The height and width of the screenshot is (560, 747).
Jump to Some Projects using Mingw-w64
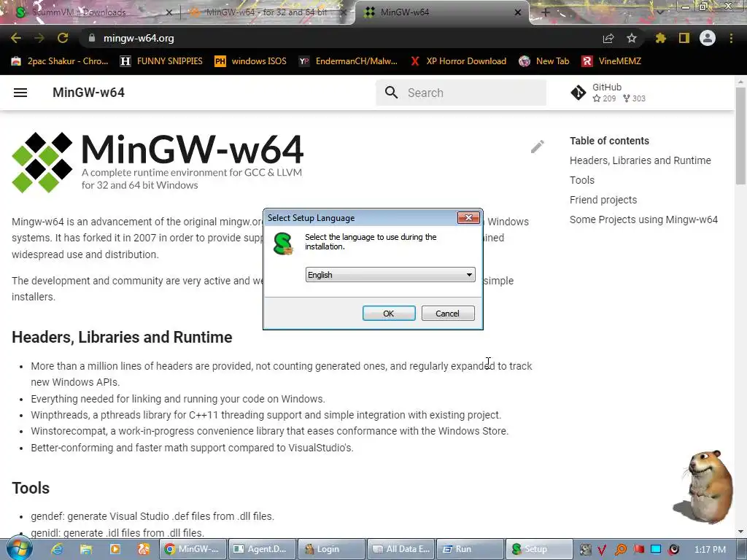click(x=643, y=219)
